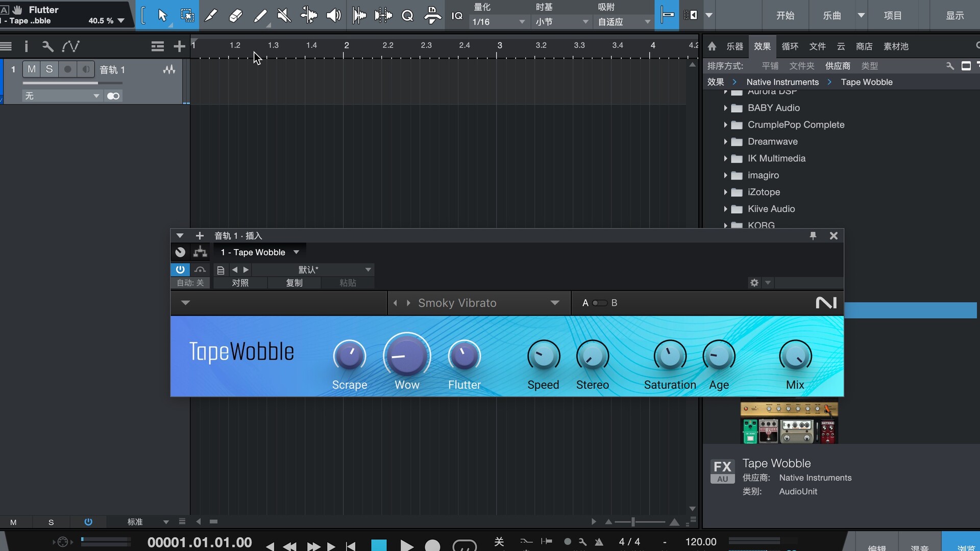
Task: Open the track list icon
Action: click(6, 46)
